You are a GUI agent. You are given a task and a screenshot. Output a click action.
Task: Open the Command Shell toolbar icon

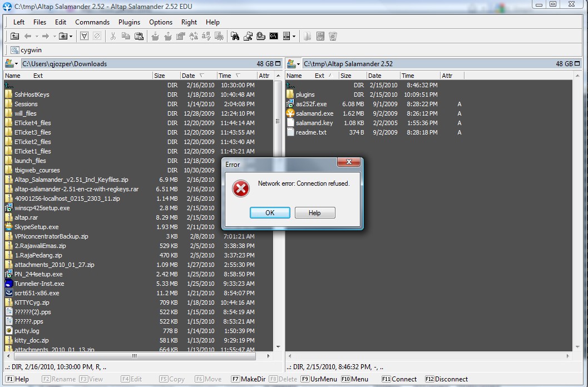pyautogui.click(x=274, y=36)
